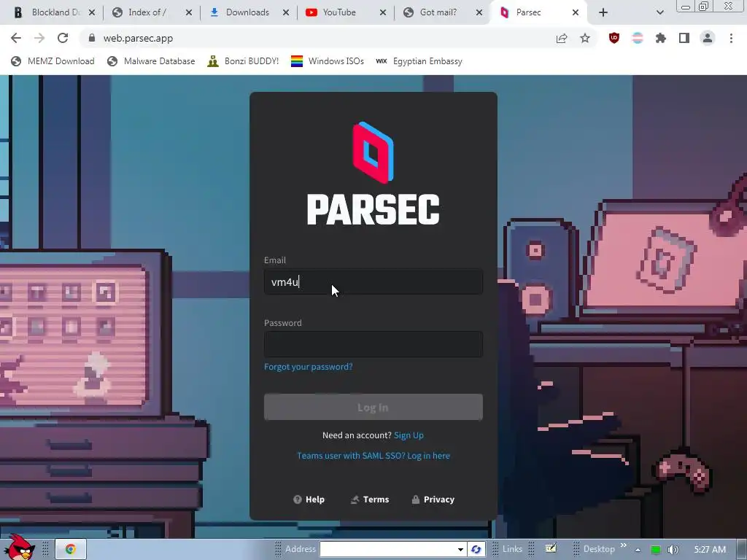Open the Teams SAML SSO login link

(x=373, y=456)
